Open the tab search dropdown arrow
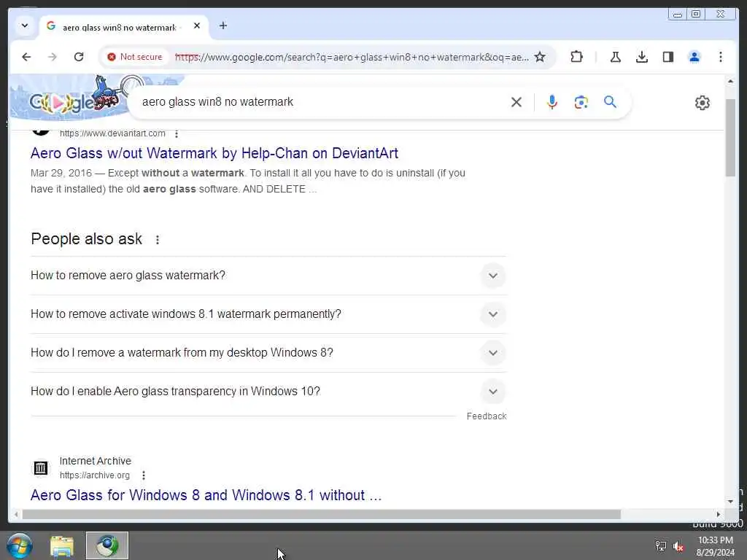The height and width of the screenshot is (560, 747). (25, 26)
